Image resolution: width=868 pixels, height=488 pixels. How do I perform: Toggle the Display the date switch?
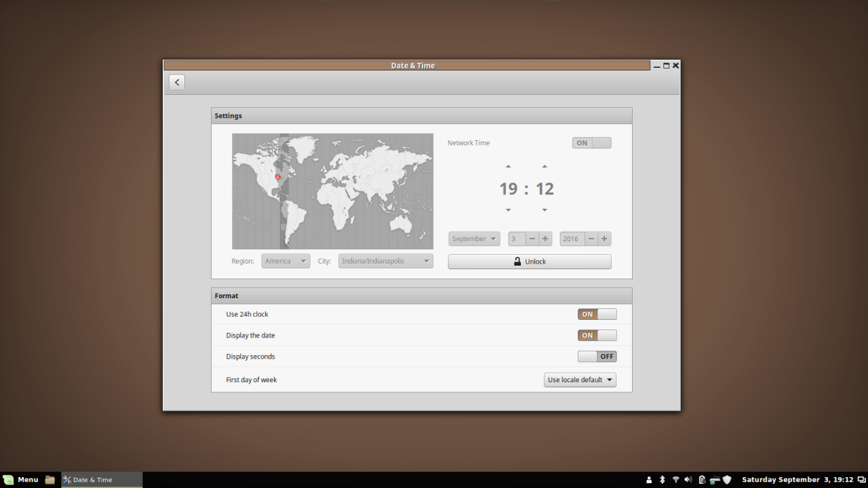(x=597, y=335)
